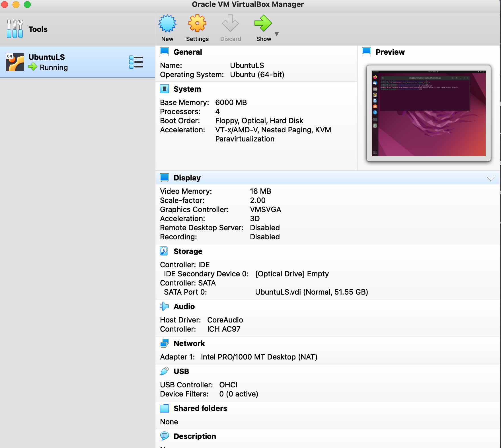
Task: Click the System section icon
Action: (165, 89)
